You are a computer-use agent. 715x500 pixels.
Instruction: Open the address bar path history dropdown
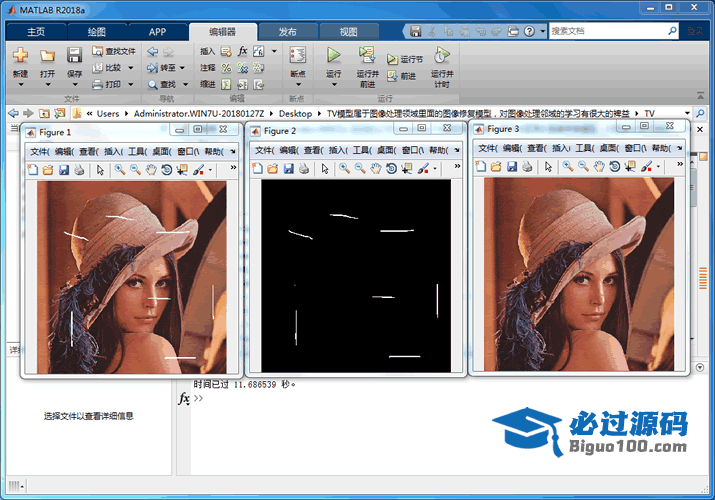click(x=687, y=113)
